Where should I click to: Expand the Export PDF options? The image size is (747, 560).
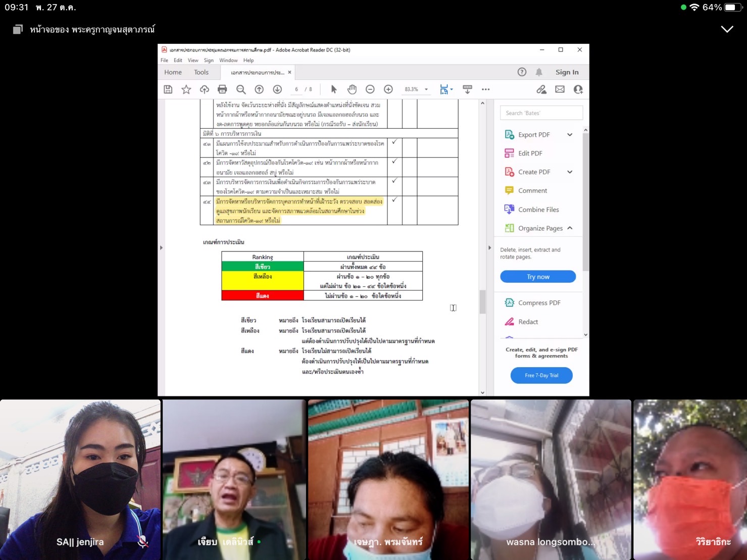[570, 135]
